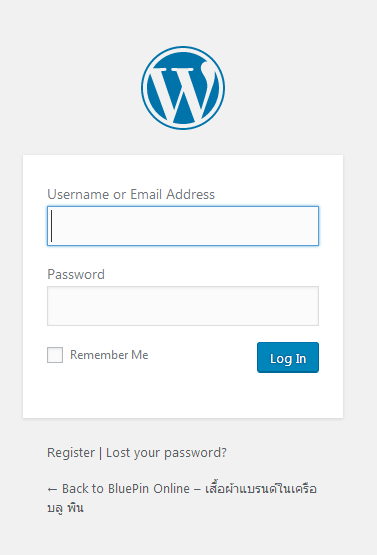377x555 pixels.
Task: Click the white W letter in the logo
Action: pyautogui.click(x=183, y=92)
